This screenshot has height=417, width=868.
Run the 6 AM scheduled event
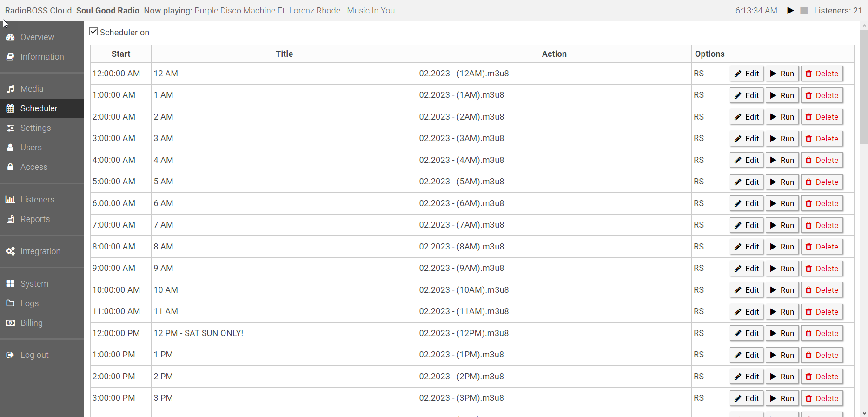click(782, 203)
